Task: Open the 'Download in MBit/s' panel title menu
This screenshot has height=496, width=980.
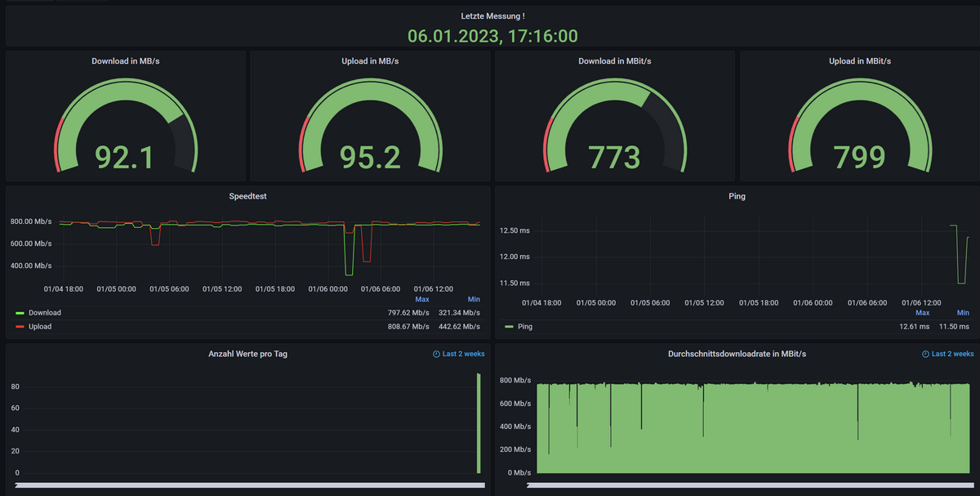Action: [x=615, y=60]
